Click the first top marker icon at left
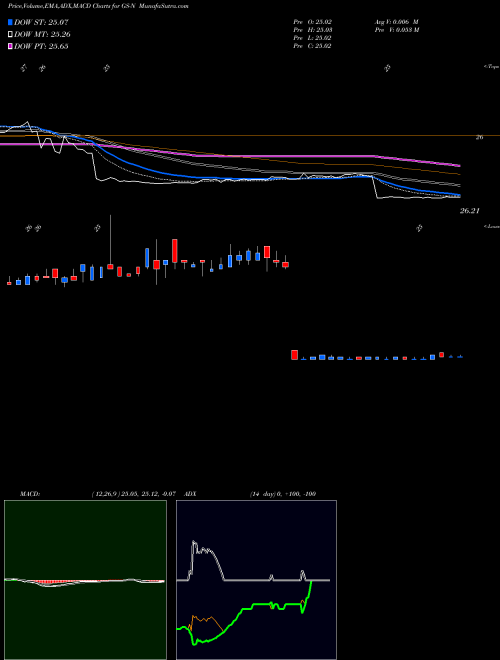 pyautogui.click(x=24, y=68)
